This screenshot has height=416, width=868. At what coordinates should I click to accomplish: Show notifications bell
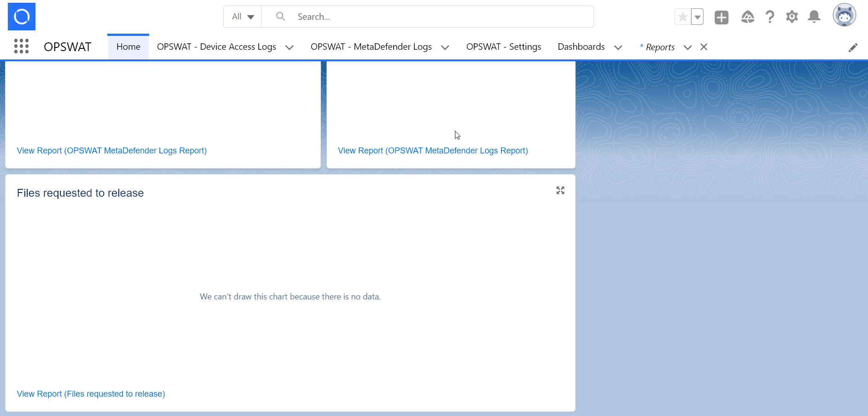tap(814, 17)
